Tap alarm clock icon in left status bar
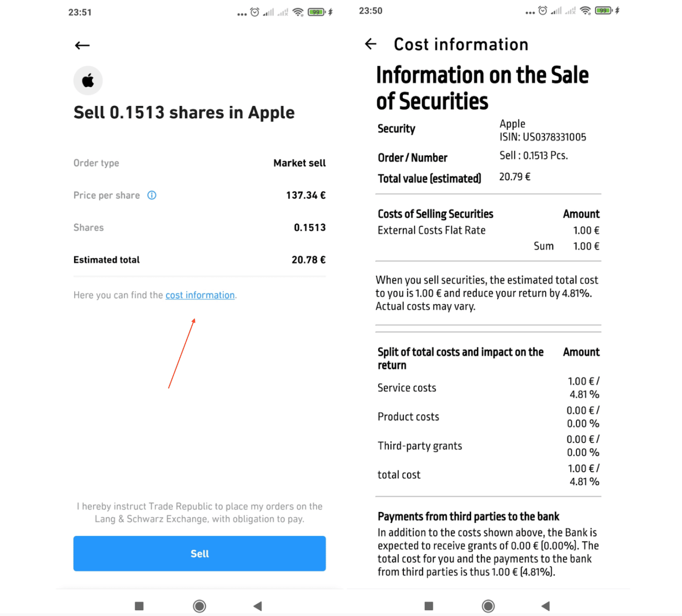The image size is (682, 616). 255,12
